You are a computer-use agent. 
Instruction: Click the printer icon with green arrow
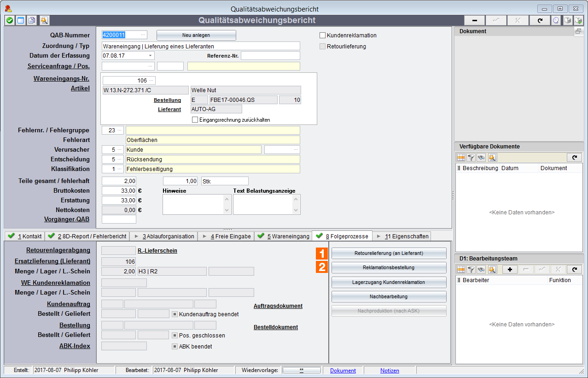click(x=578, y=20)
